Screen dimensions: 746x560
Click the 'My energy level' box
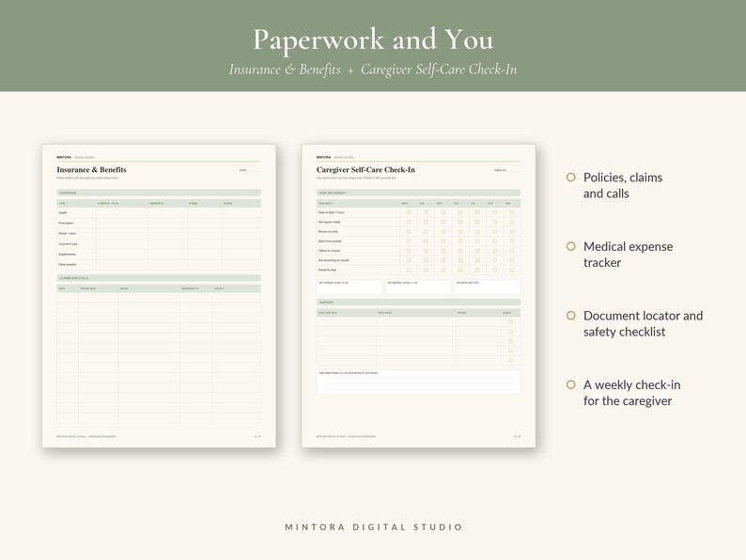click(x=418, y=287)
